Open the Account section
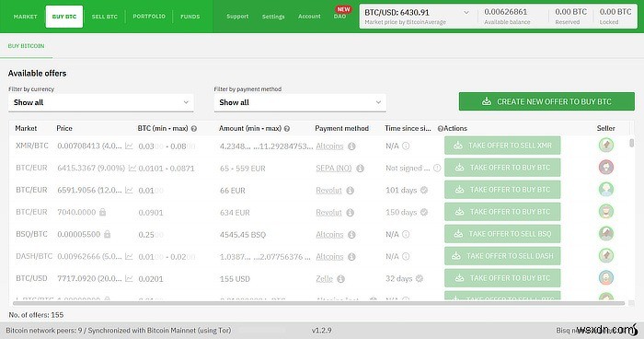The height and width of the screenshot is (339, 644). 309,17
